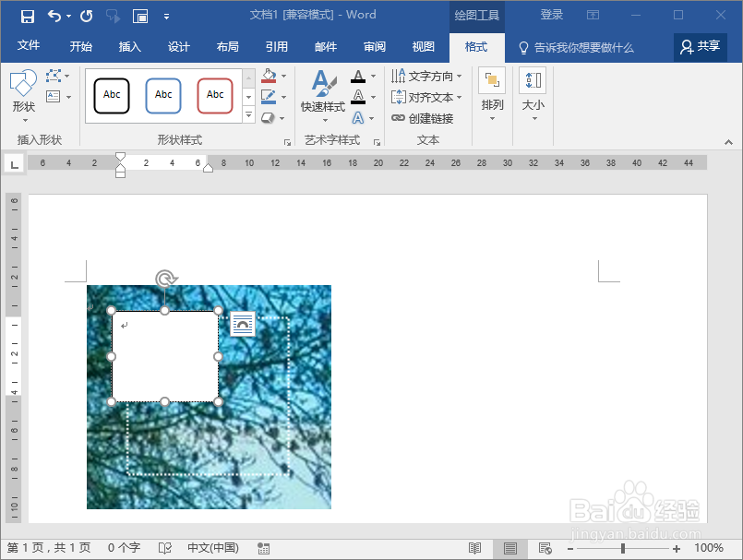
Task: Expand the text fill color dropdown
Action: [373, 76]
